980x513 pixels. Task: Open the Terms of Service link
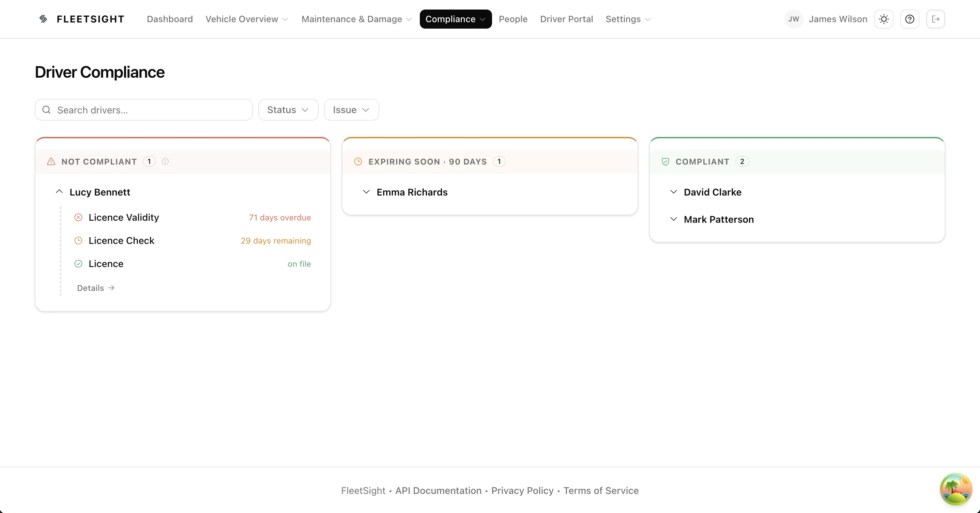(x=601, y=491)
